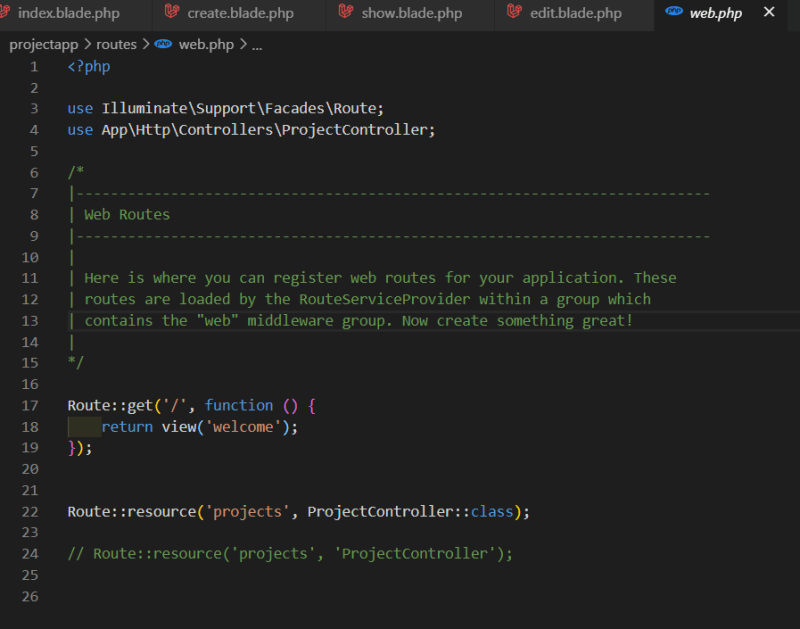Click 'Now create something great!' comment text

517,321
